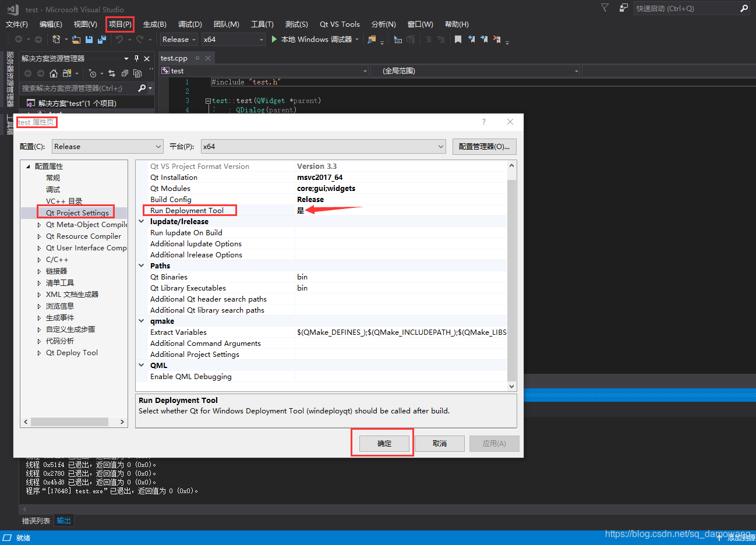Collapse the Paths property section
This screenshot has width=756, height=545.
pos(142,266)
